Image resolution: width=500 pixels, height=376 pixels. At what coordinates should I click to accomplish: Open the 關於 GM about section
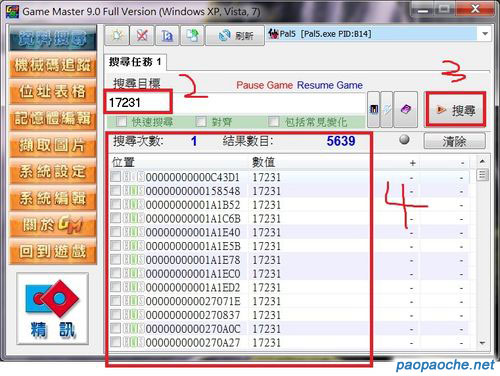click(x=53, y=225)
